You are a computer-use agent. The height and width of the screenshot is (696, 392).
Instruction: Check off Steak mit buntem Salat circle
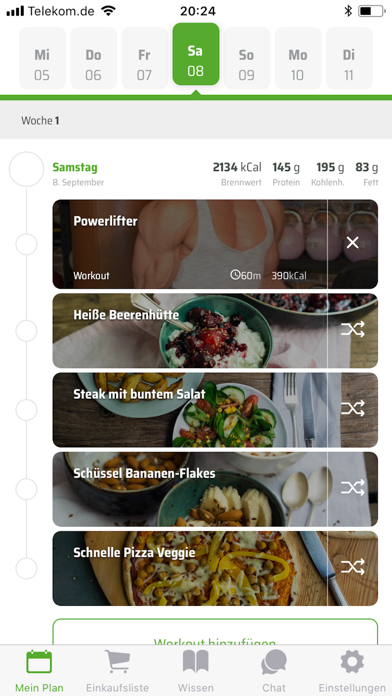click(26, 410)
